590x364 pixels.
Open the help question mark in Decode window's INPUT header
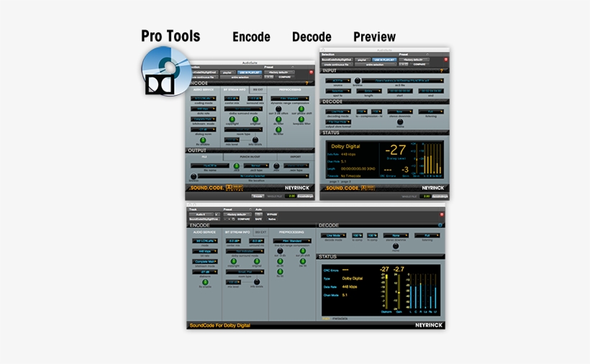[441, 70]
